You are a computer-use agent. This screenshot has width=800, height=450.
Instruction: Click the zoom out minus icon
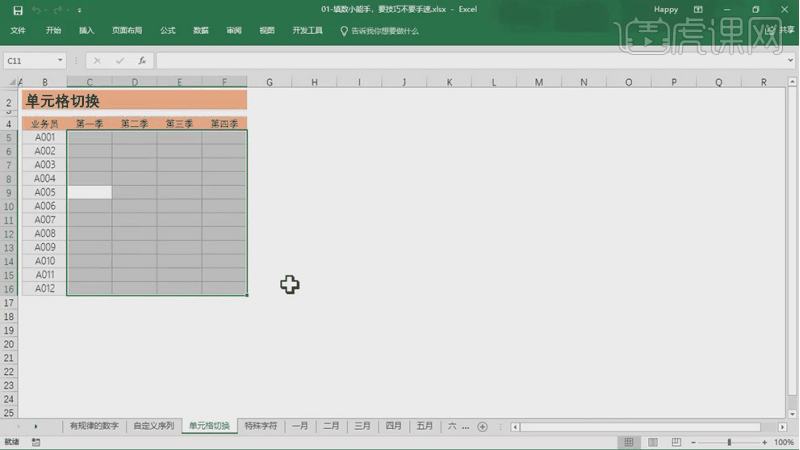point(693,442)
